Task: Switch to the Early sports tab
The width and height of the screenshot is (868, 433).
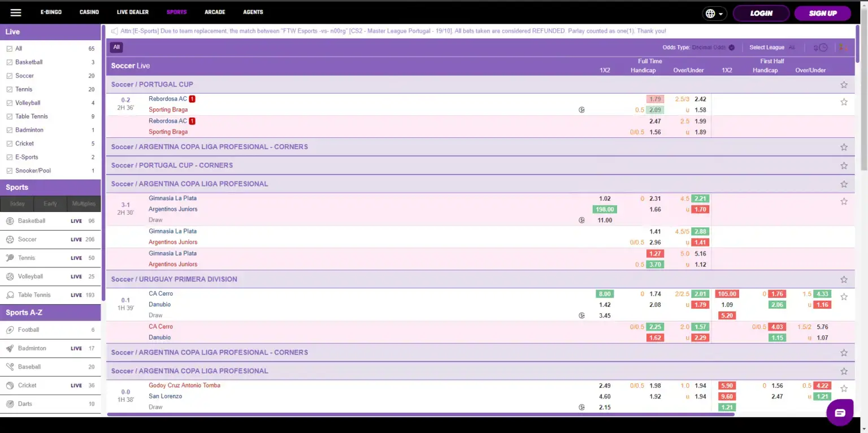Action: point(50,203)
